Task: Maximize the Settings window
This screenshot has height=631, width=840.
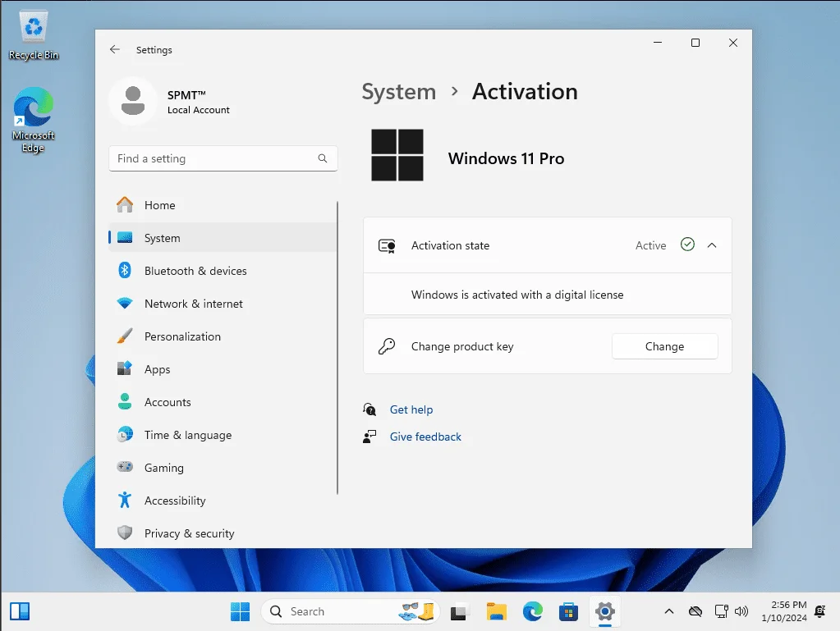Action: click(x=695, y=43)
